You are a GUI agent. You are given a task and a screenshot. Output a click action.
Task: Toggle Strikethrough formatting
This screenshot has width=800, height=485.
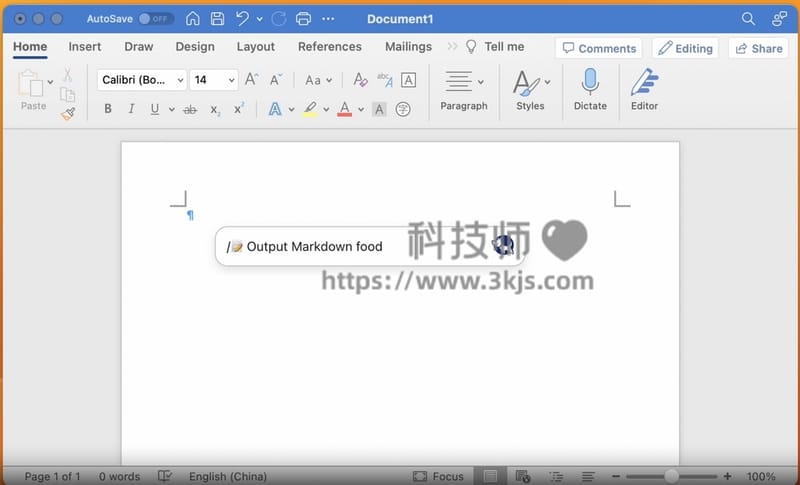(190, 109)
